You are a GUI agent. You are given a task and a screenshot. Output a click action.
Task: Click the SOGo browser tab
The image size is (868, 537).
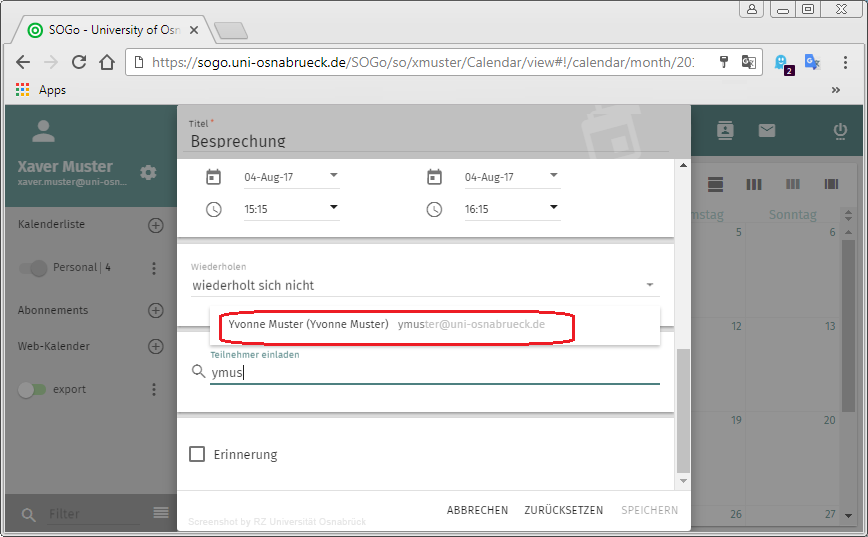point(110,30)
